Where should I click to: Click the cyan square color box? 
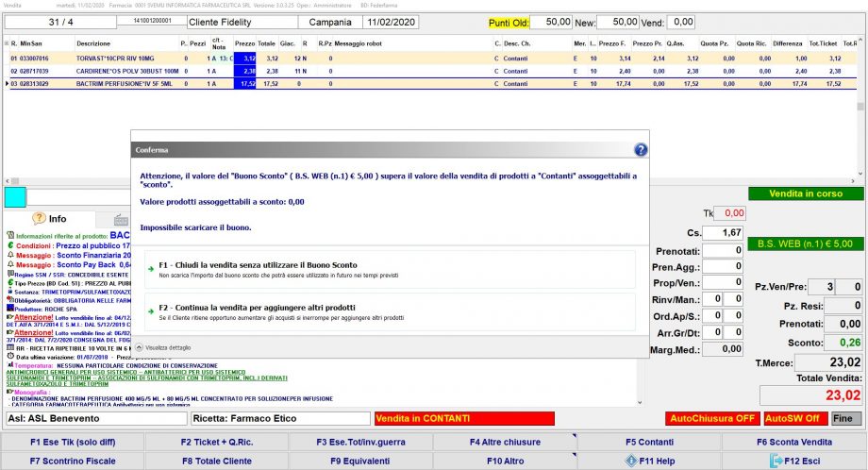coord(16,197)
